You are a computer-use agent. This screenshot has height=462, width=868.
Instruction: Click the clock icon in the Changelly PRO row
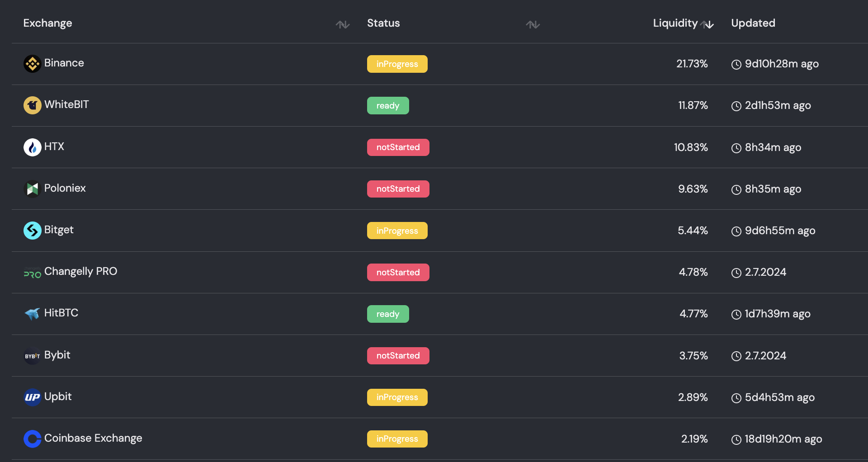(x=736, y=273)
